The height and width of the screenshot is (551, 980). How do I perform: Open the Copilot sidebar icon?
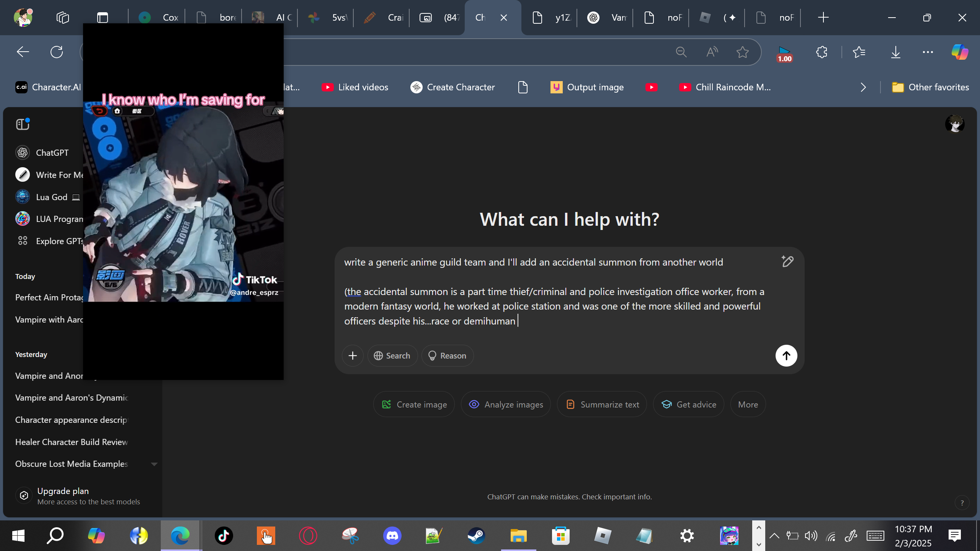pos(960,52)
